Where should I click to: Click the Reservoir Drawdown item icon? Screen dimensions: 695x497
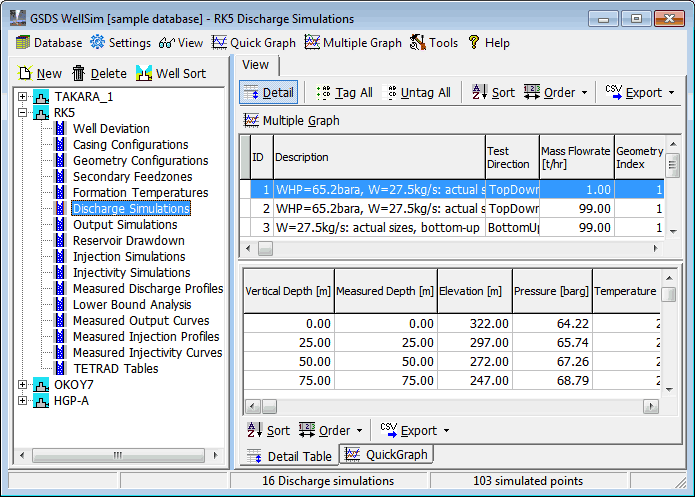coord(60,240)
